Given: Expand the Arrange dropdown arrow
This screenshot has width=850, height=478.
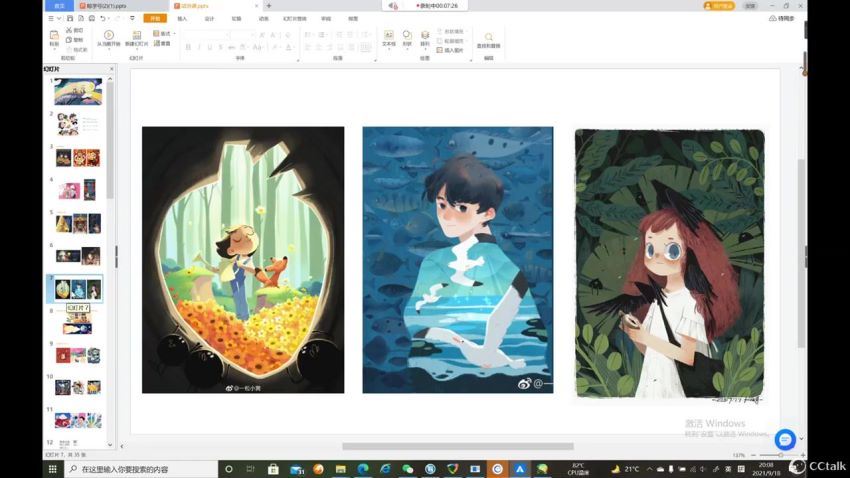Looking at the screenshot, I should tap(425, 49).
